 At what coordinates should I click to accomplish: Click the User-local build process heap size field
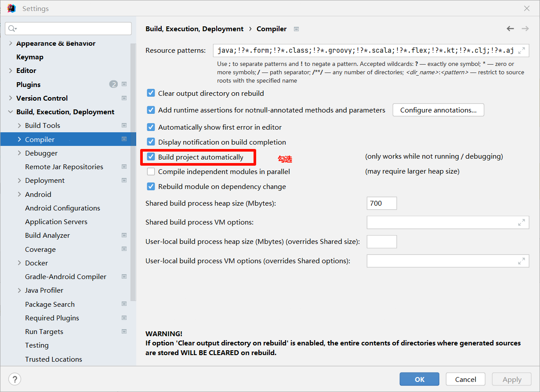click(381, 242)
